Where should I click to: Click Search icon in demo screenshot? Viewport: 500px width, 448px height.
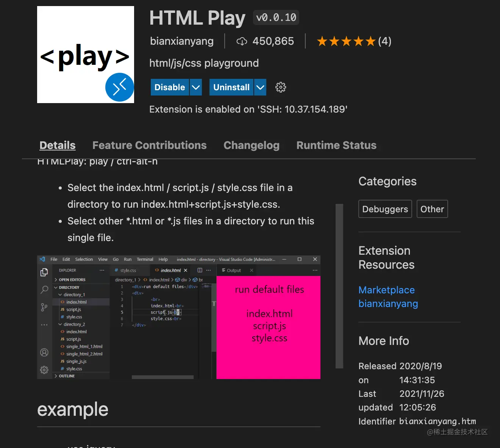44,290
